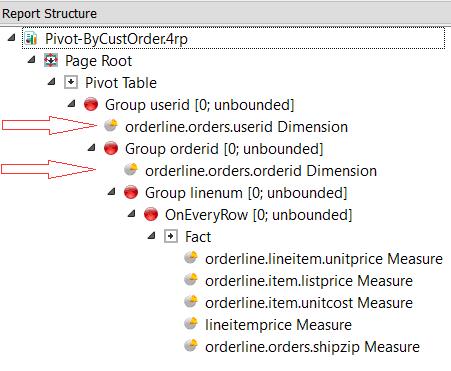This screenshot has width=451, height=371.
Task: Collapse the Fact node
Action: [152, 236]
